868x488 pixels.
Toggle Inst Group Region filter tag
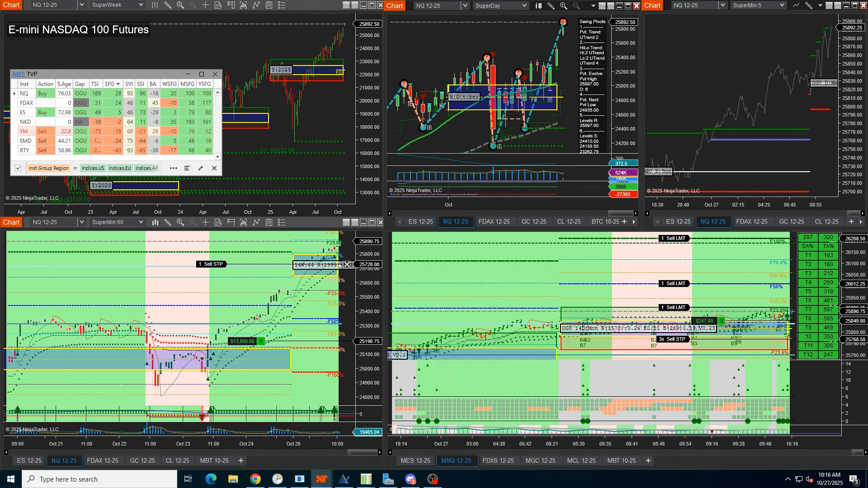48,168
